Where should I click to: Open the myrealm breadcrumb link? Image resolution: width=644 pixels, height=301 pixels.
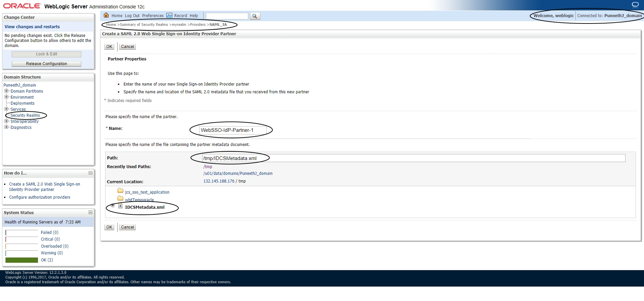(x=179, y=24)
